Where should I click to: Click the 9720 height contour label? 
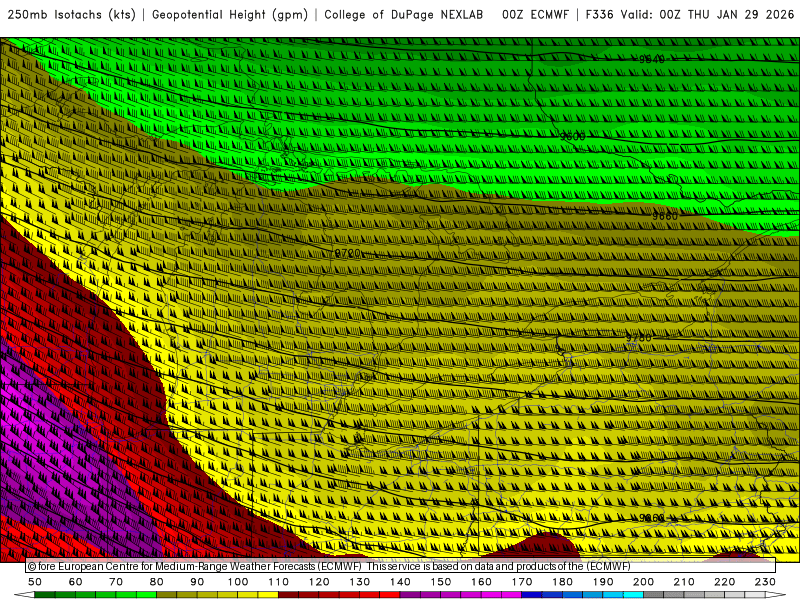[x=347, y=253]
